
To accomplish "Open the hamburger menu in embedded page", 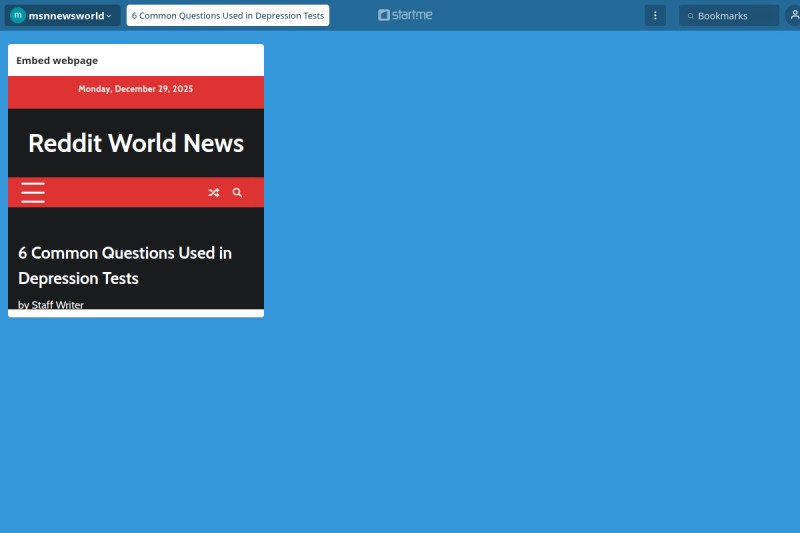I will (x=33, y=192).
